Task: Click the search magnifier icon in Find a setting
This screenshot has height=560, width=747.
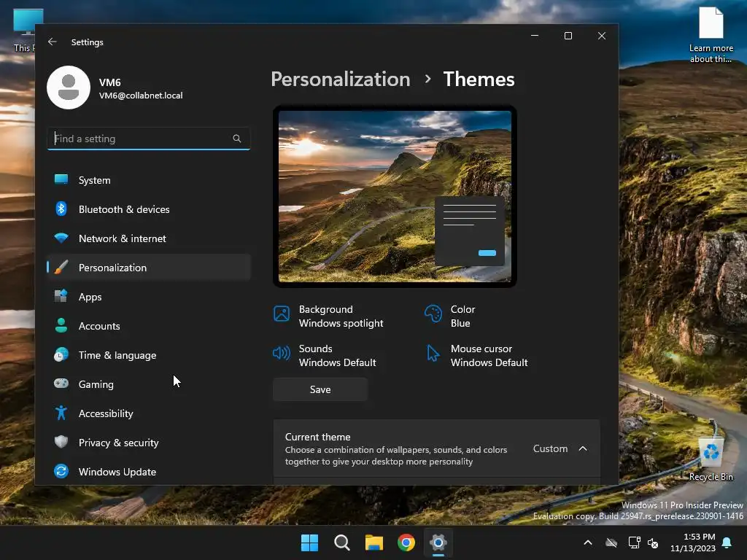Action: tap(237, 139)
